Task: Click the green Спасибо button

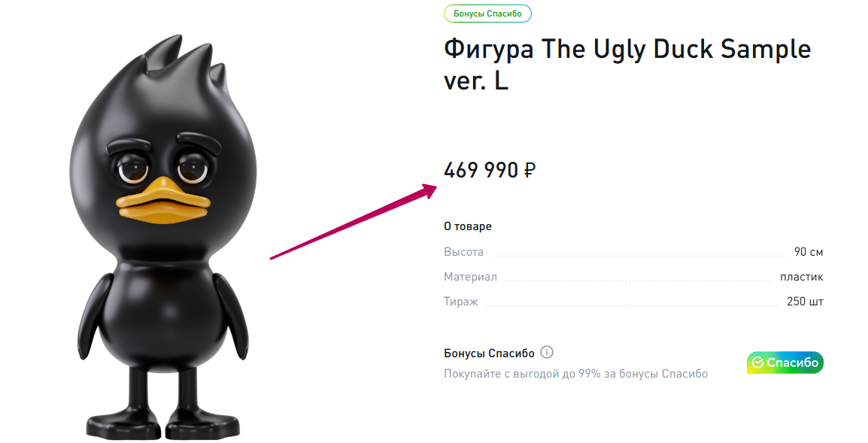Action: pos(785,363)
